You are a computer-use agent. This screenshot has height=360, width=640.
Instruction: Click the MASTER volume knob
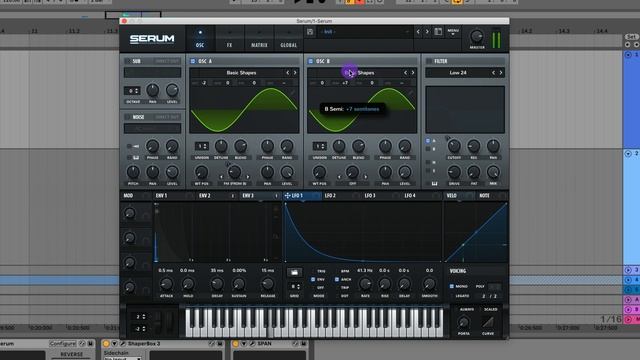pyautogui.click(x=476, y=37)
